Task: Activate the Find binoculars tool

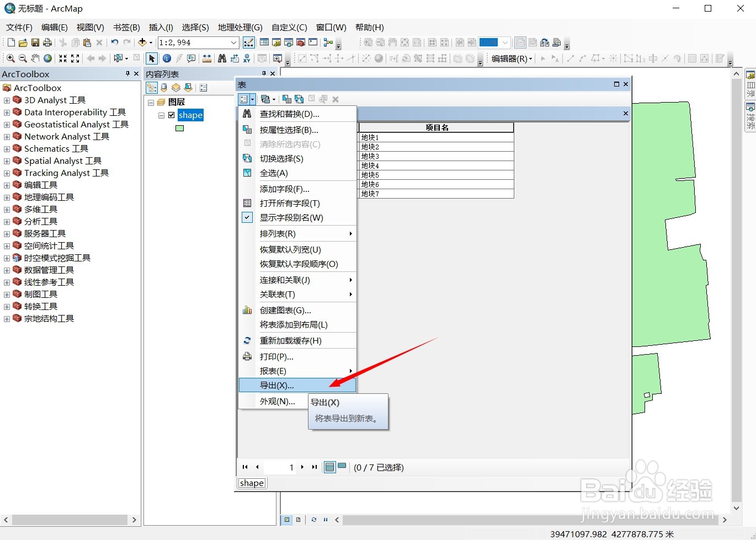Action: 223,58
